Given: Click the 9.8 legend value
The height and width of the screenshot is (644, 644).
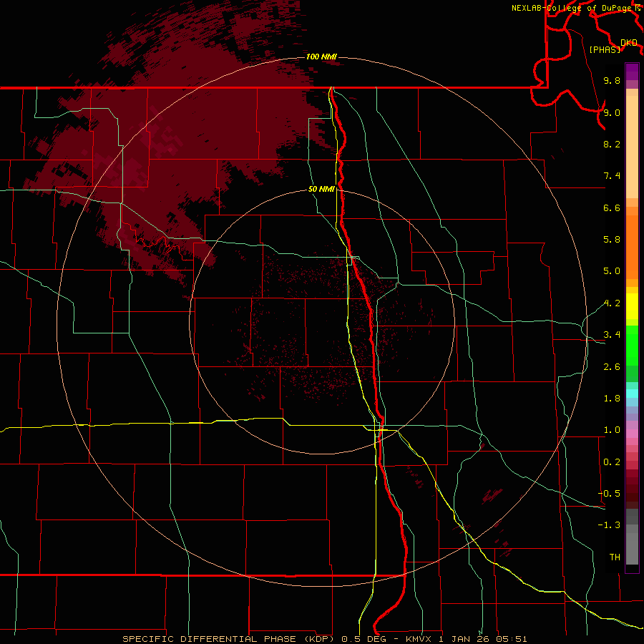Looking at the screenshot, I should pyautogui.click(x=612, y=80).
